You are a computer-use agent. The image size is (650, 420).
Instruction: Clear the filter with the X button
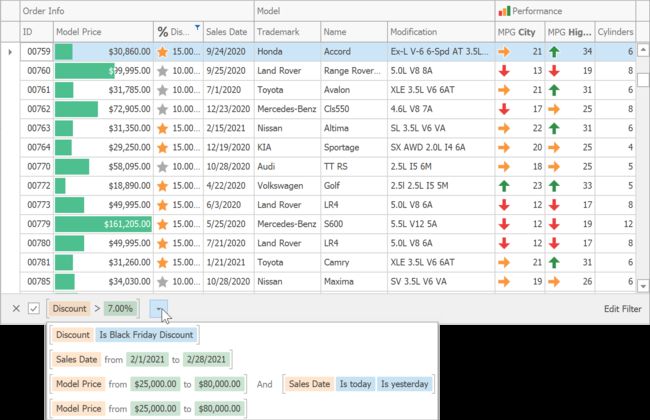16,308
